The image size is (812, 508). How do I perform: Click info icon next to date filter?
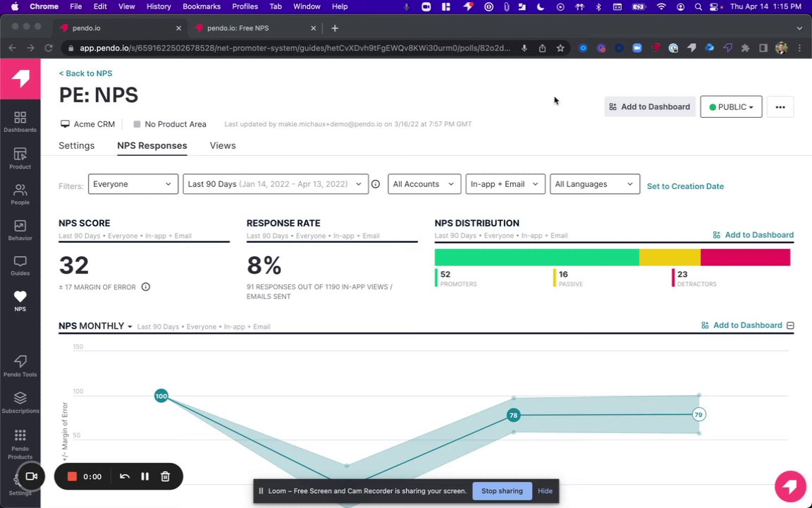pyautogui.click(x=376, y=184)
